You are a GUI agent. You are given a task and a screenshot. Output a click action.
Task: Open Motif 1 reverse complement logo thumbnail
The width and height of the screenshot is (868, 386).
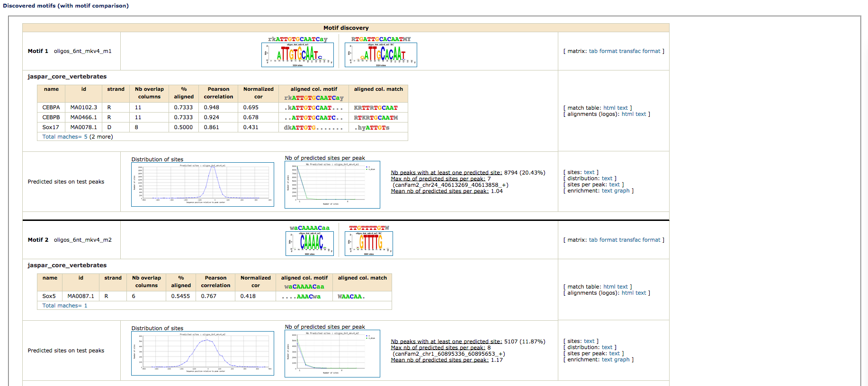click(x=381, y=55)
